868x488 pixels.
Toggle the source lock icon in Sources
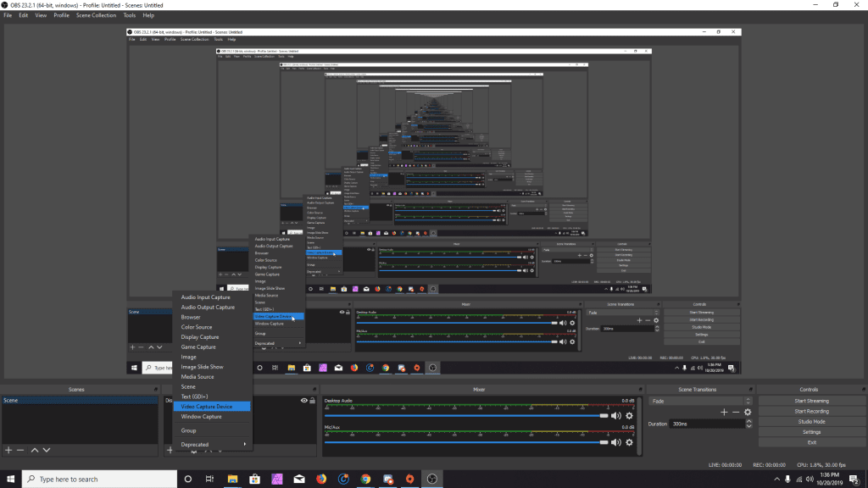(312, 401)
